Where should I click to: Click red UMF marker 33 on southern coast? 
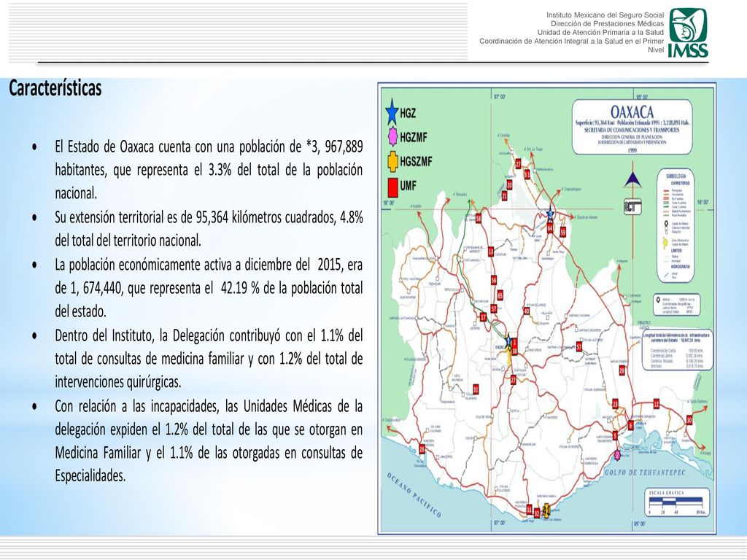529,510
